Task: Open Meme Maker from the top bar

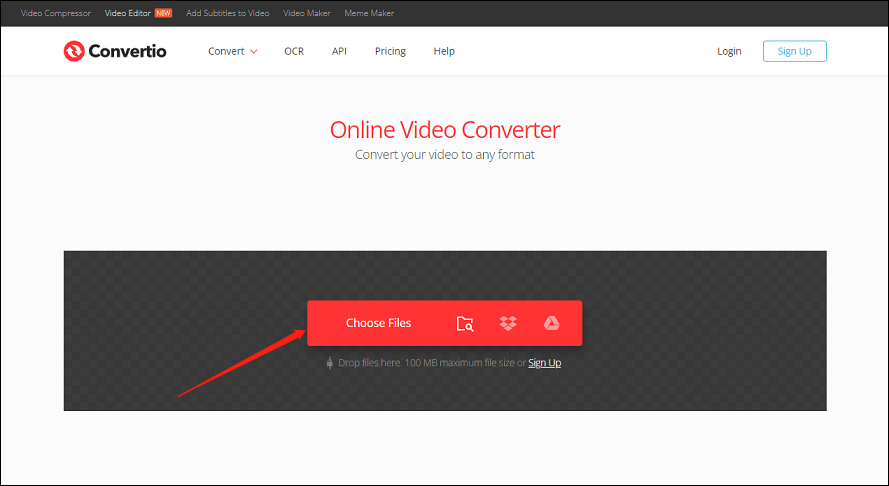Action: [369, 13]
